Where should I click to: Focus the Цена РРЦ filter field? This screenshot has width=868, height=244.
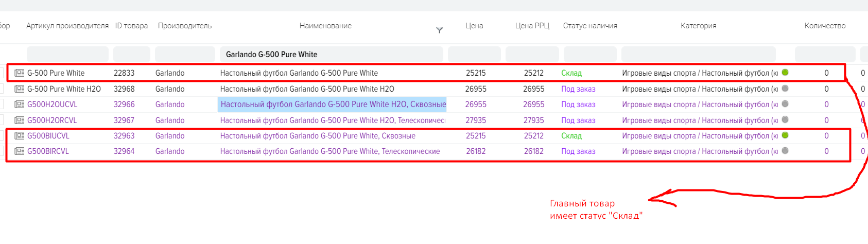coord(532,55)
